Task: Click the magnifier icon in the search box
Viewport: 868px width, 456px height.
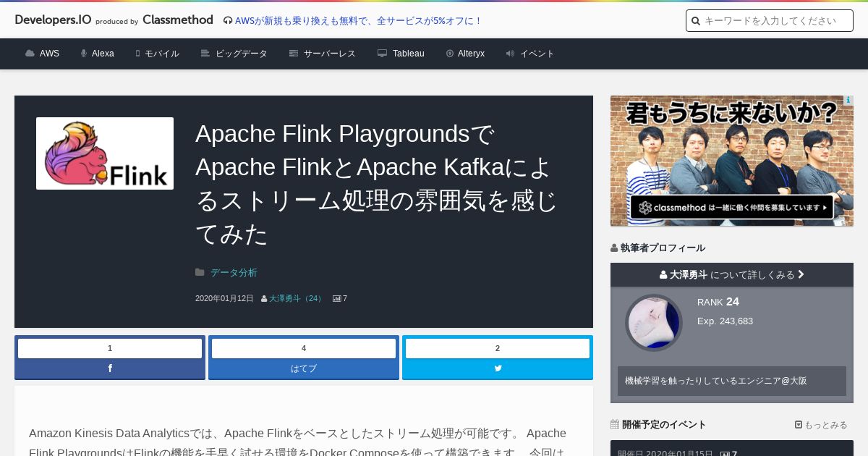Action: coord(696,21)
